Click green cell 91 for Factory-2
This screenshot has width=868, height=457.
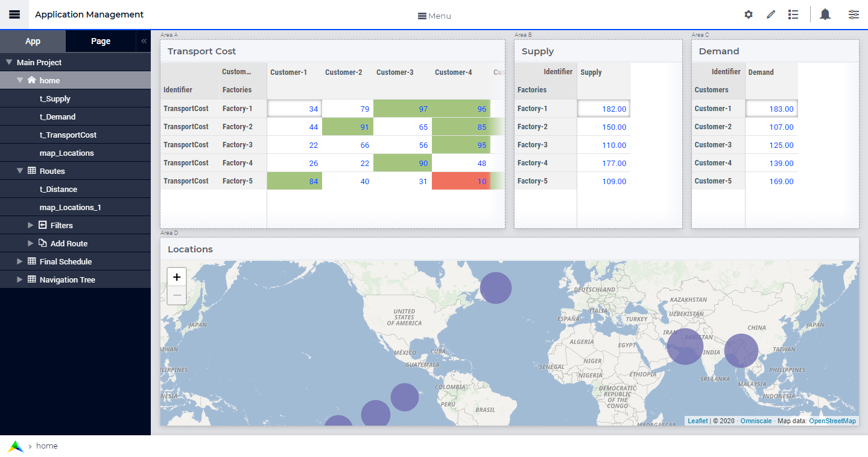pyautogui.click(x=347, y=127)
